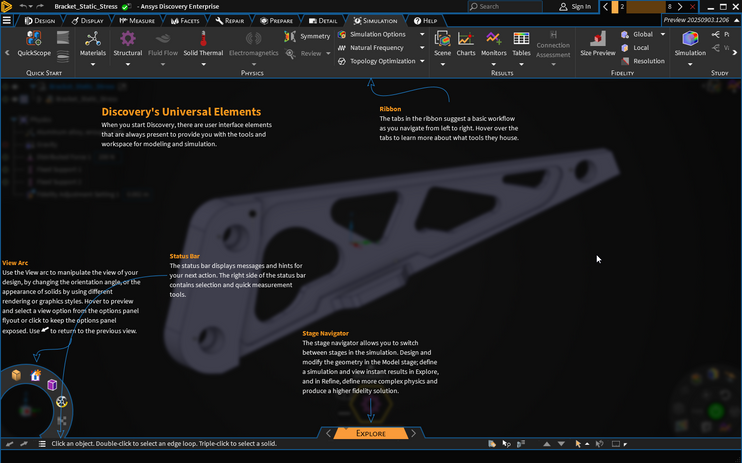This screenshot has height=463, width=742.
Task: Open the hamburger application menu
Action: pyautogui.click(x=7, y=20)
